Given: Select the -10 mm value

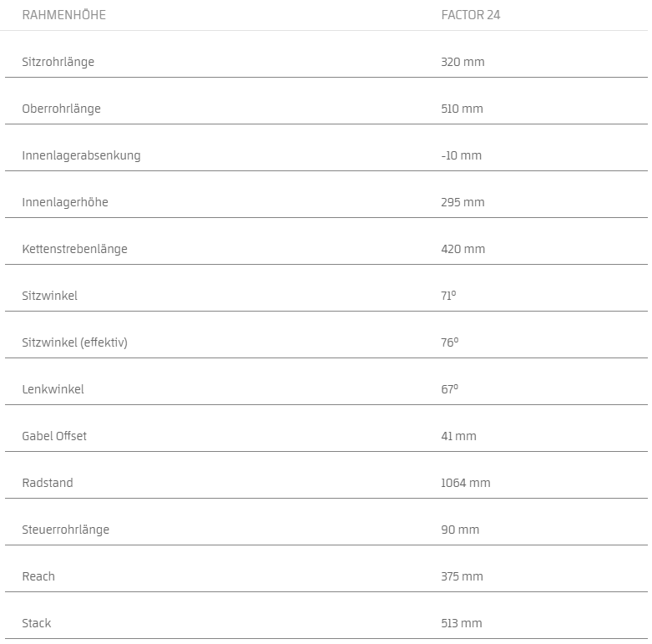Looking at the screenshot, I should pos(461,155).
